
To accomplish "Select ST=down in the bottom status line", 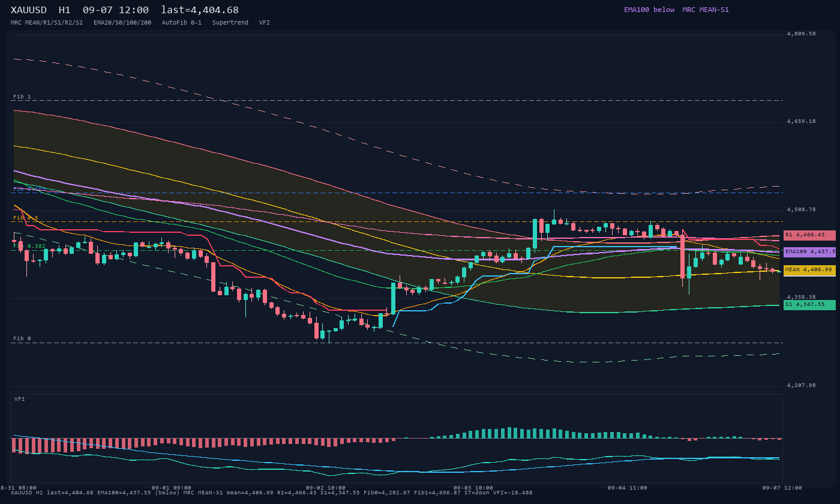I will pos(478,493).
